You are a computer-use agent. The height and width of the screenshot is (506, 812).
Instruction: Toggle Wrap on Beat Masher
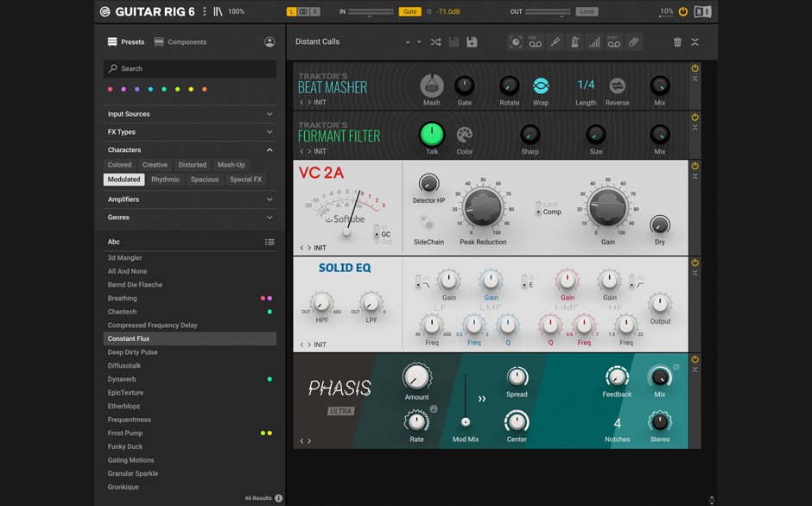pyautogui.click(x=541, y=86)
